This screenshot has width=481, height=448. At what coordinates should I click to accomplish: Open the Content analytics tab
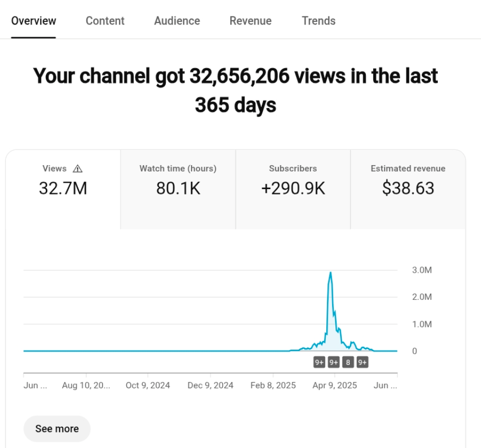click(x=105, y=21)
